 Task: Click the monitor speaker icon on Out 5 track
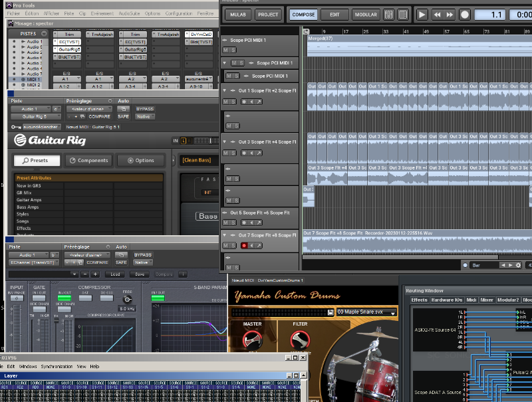tap(251, 223)
